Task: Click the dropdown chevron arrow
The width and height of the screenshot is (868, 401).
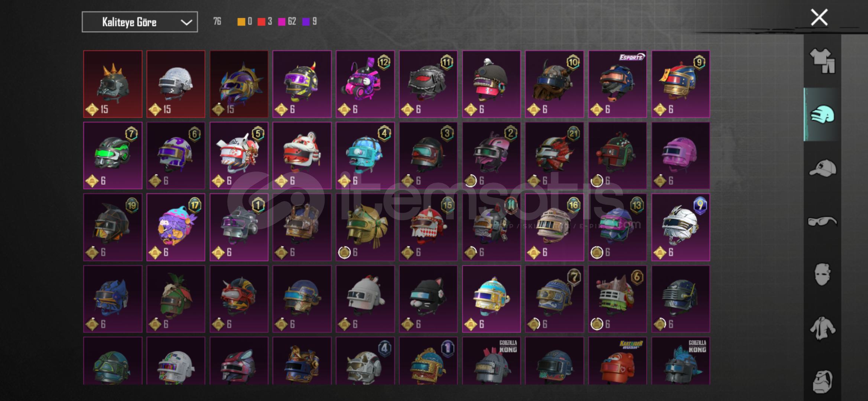Action: [186, 22]
